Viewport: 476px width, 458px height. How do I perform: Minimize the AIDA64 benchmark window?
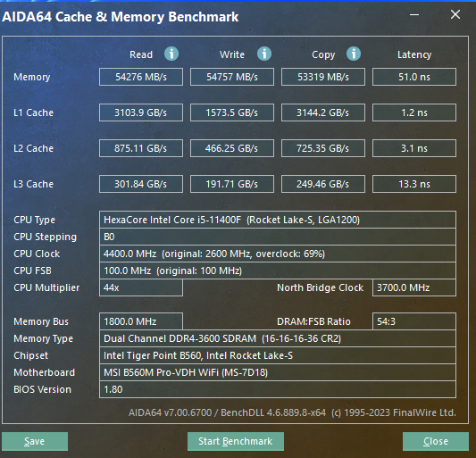tap(414, 14)
